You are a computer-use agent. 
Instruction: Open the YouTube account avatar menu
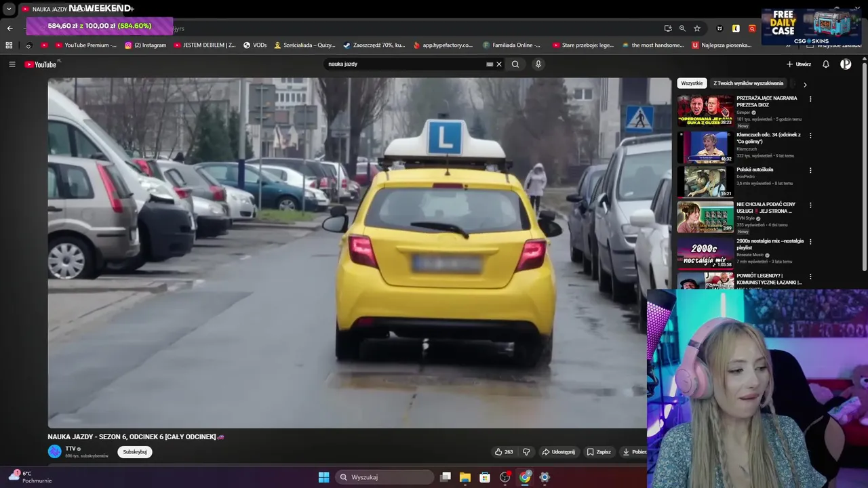point(846,64)
